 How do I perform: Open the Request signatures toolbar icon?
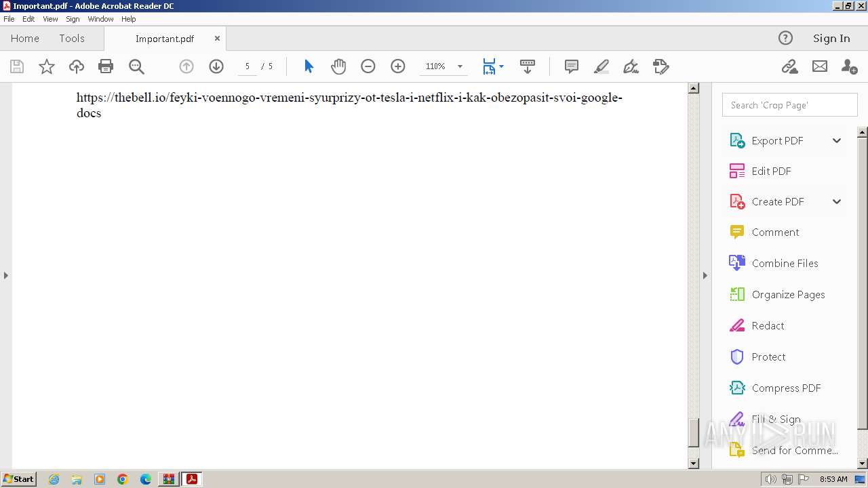coord(660,66)
